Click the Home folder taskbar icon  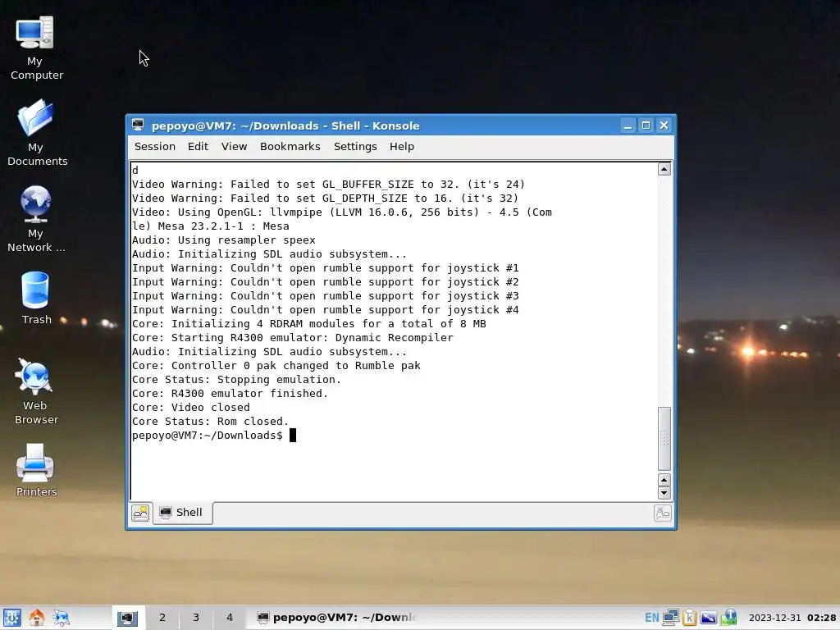[x=36, y=618]
